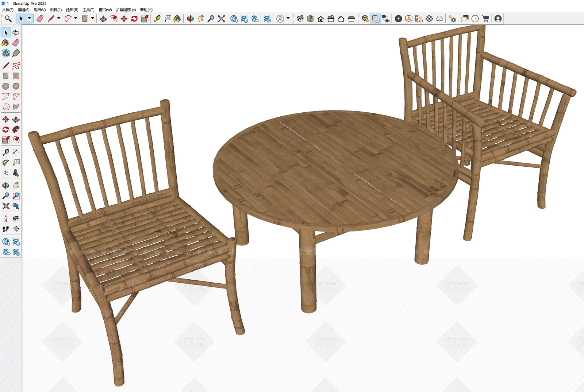
Task: Open the Extension Manager gear icon
Action: (452, 19)
